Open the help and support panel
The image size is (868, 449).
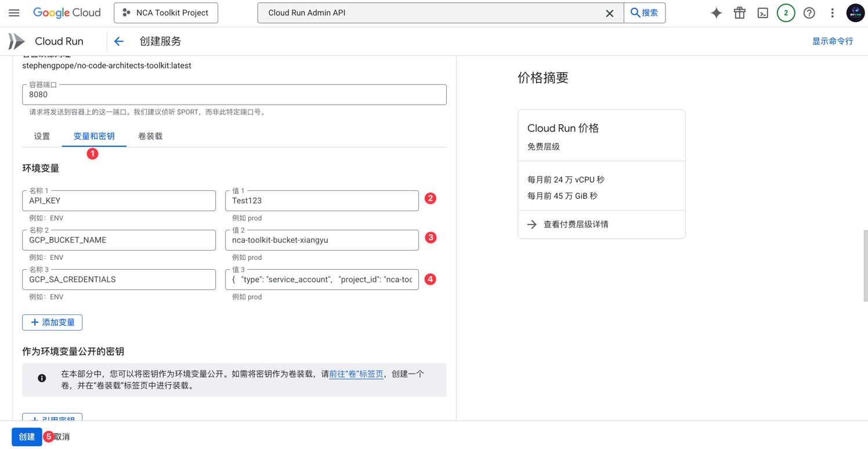(809, 12)
